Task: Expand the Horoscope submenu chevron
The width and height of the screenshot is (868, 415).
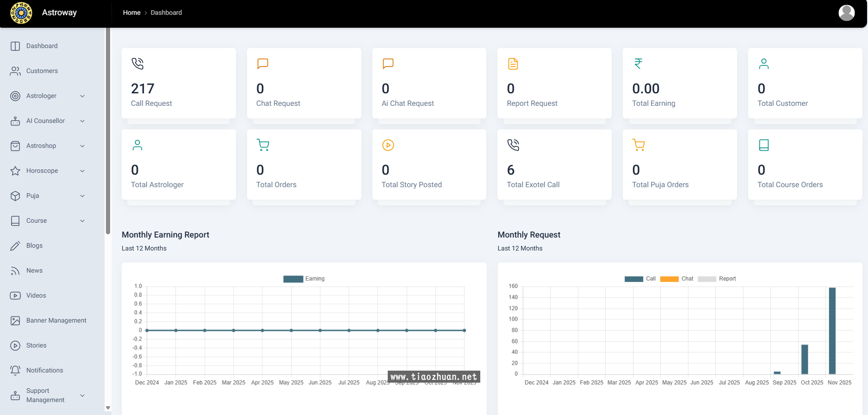Action: pyautogui.click(x=82, y=171)
